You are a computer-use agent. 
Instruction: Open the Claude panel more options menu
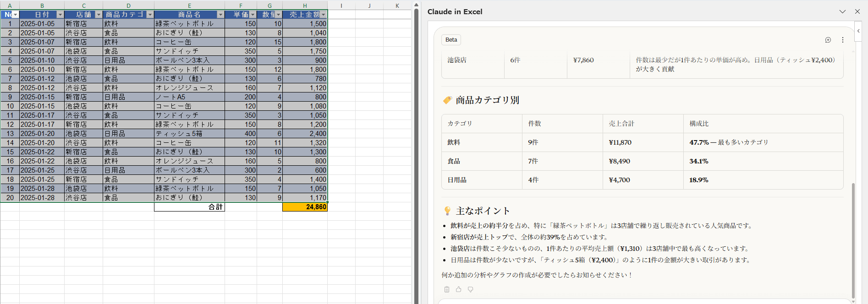pos(842,40)
